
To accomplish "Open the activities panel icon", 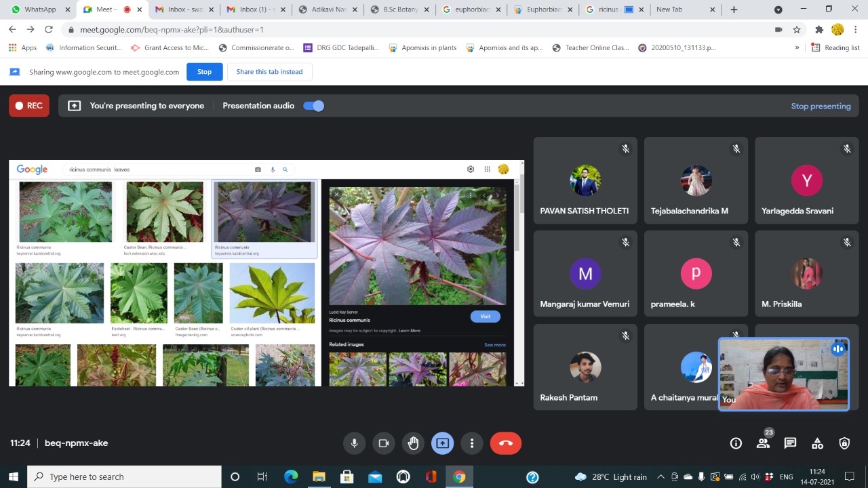I will (817, 443).
